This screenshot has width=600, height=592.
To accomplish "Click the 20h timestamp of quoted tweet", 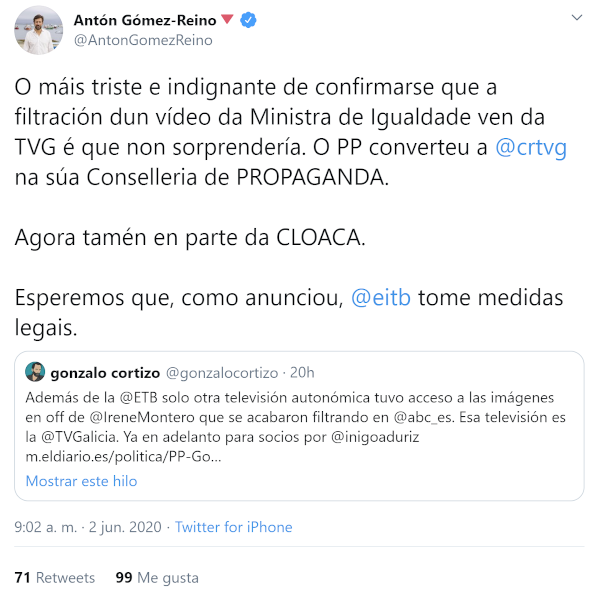I will click(x=302, y=372).
